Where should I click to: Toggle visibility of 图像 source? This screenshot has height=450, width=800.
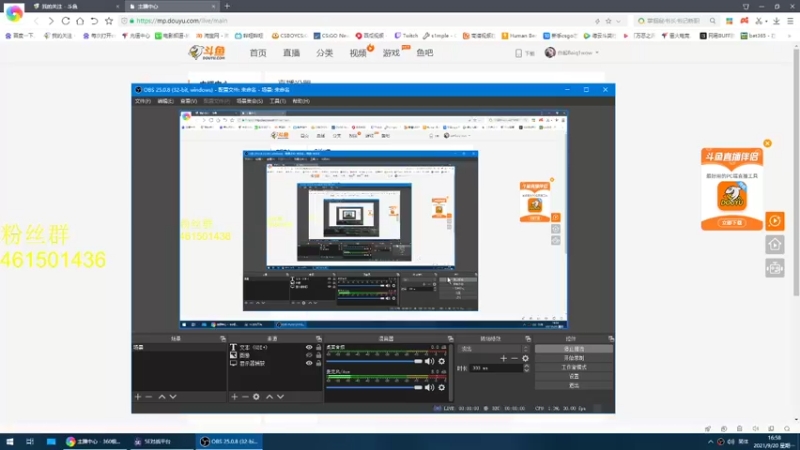pyautogui.click(x=309, y=355)
